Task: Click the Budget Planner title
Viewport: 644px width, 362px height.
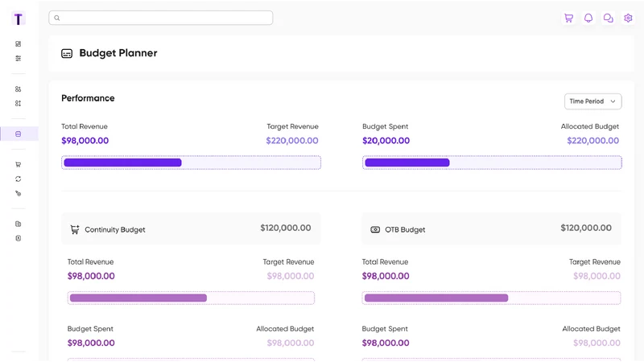Action: pos(118,53)
